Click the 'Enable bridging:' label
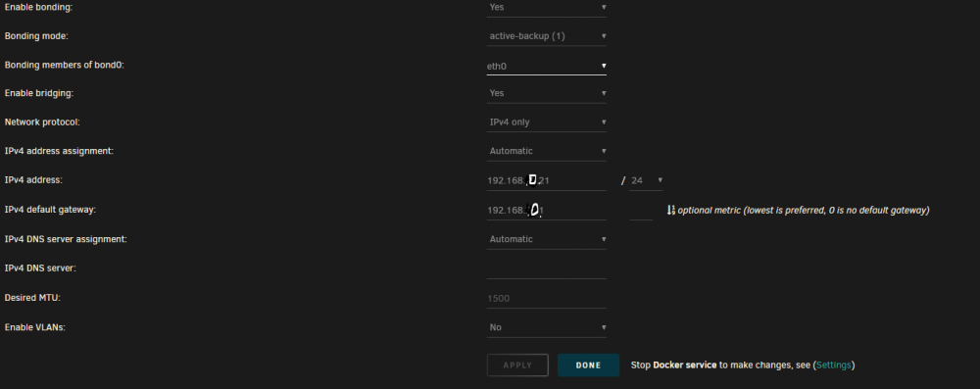 coord(39,93)
